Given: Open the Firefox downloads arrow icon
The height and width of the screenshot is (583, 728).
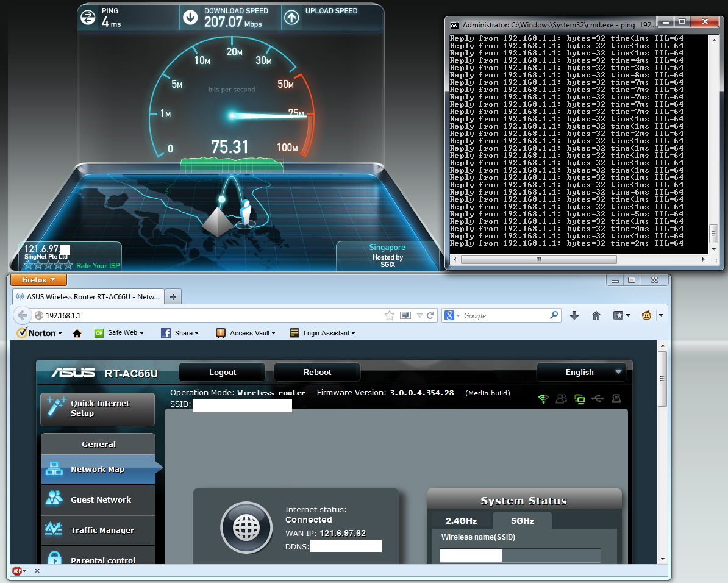Looking at the screenshot, I should pyautogui.click(x=574, y=315).
